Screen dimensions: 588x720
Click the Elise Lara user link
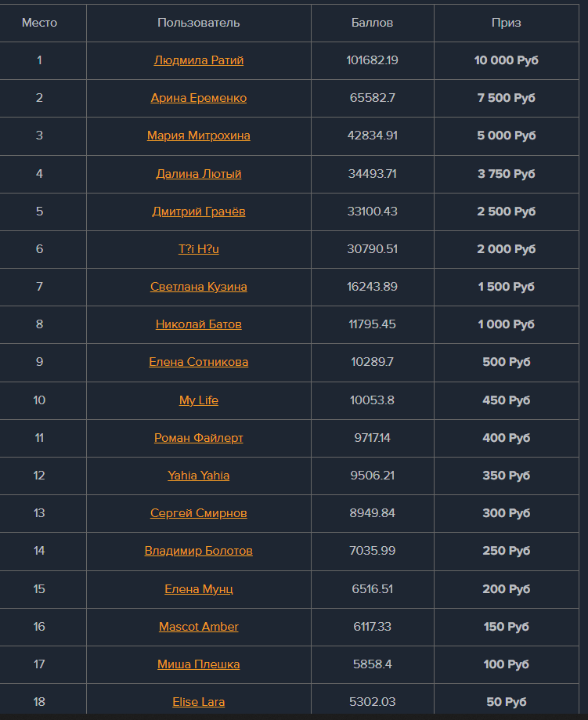click(x=199, y=702)
